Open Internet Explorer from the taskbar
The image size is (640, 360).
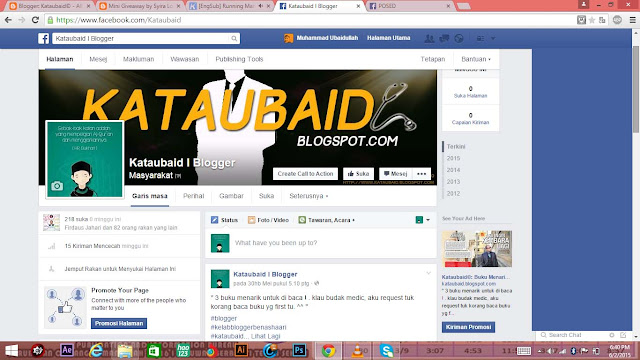point(96,350)
